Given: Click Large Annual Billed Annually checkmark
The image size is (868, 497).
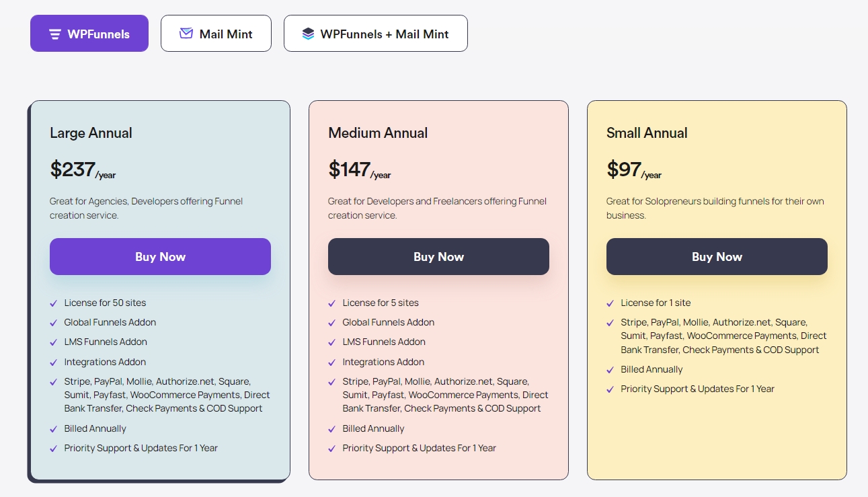Looking at the screenshot, I should point(54,429).
